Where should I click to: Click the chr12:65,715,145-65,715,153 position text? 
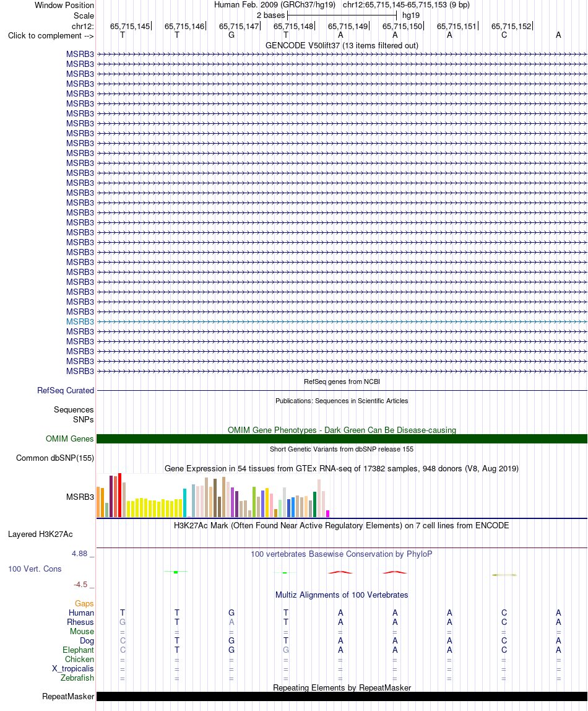coord(406,5)
